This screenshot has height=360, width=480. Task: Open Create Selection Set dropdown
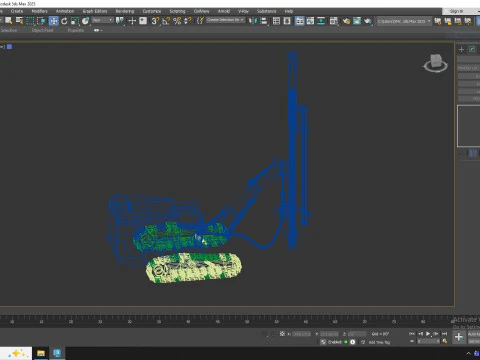tap(225, 20)
